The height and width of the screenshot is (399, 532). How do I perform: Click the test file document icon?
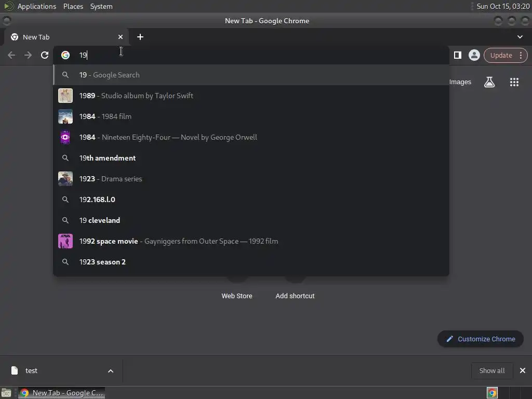(15, 370)
